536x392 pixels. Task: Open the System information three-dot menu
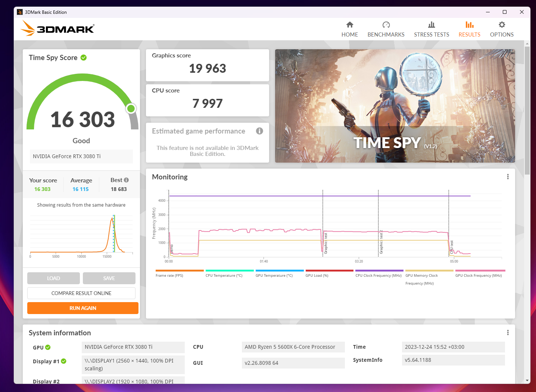[x=508, y=333]
